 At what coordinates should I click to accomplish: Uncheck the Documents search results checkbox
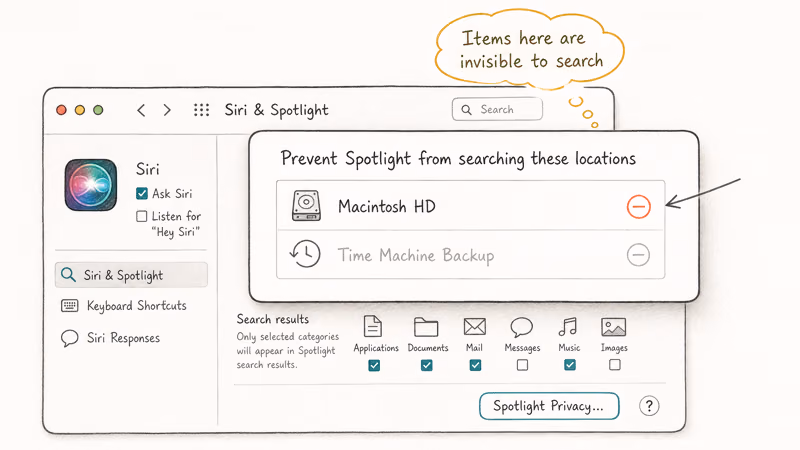tap(427, 365)
